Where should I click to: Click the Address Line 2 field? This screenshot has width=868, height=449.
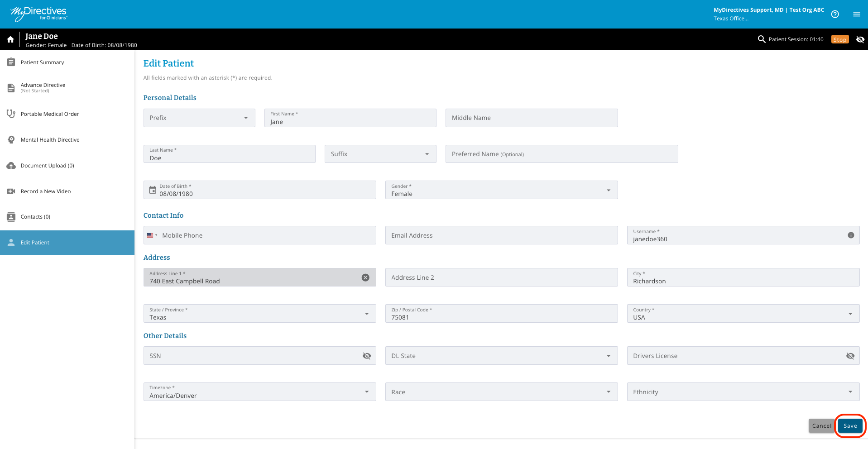point(501,277)
